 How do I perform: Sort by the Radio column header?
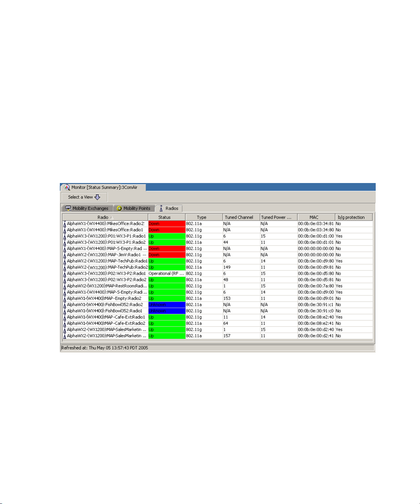pos(105,217)
